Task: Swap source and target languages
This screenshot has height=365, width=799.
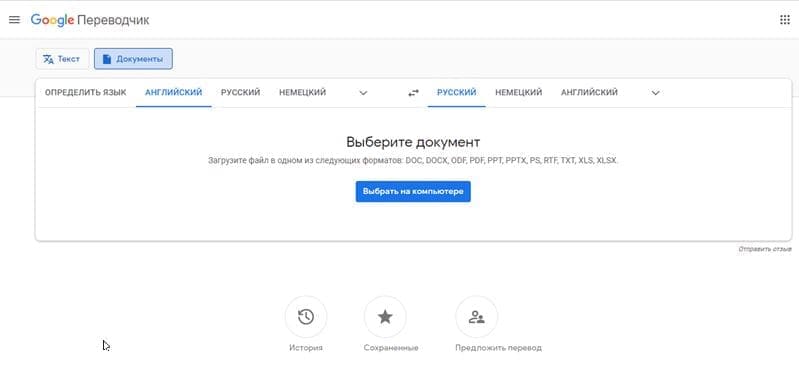Action: click(413, 93)
